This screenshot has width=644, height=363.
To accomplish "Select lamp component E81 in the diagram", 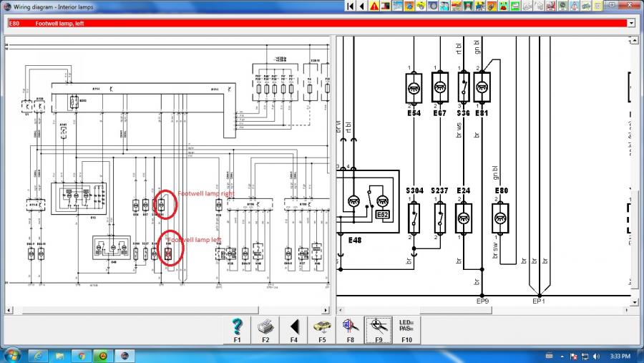I will click(482, 87).
